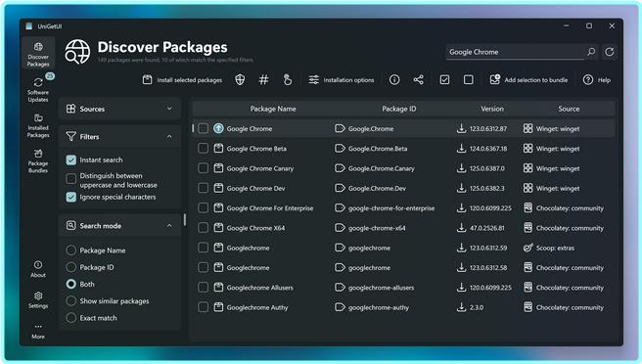Click the Google Chrome upgradable package icon
Image resolution: width=642 pixels, height=364 pixels.
pos(218,128)
